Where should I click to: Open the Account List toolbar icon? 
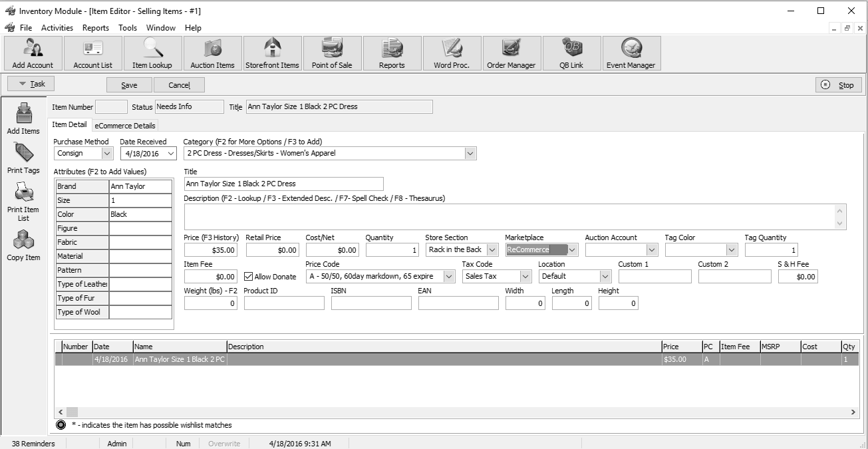click(92, 53)
